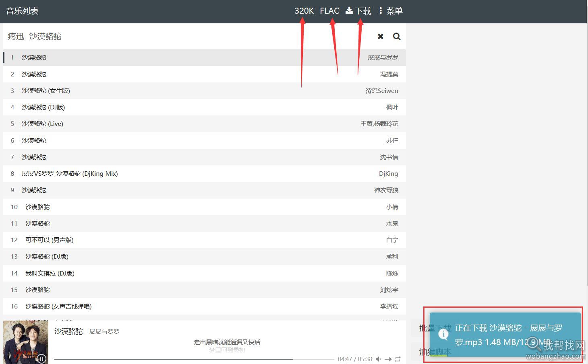This screenshot has height=364, width=588.
Task: Click into the search field 疼迅 沙漠骆驼
Action: [189, 37]
